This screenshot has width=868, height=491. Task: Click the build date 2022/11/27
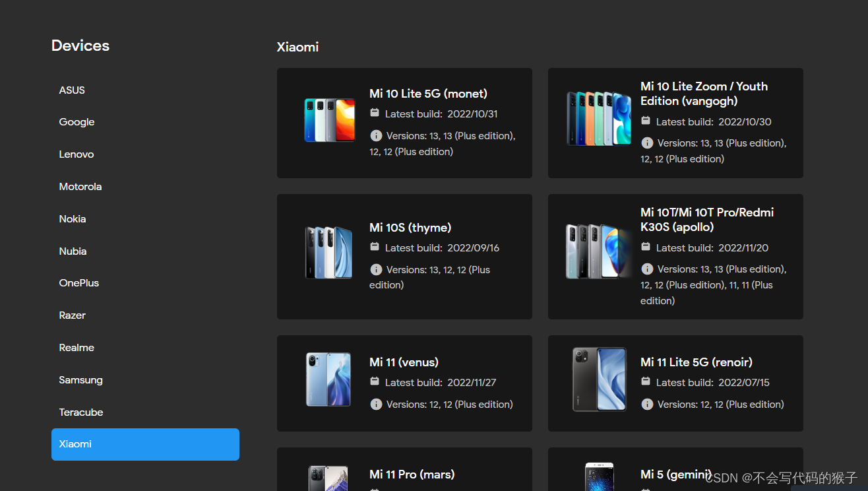(472, 382)
